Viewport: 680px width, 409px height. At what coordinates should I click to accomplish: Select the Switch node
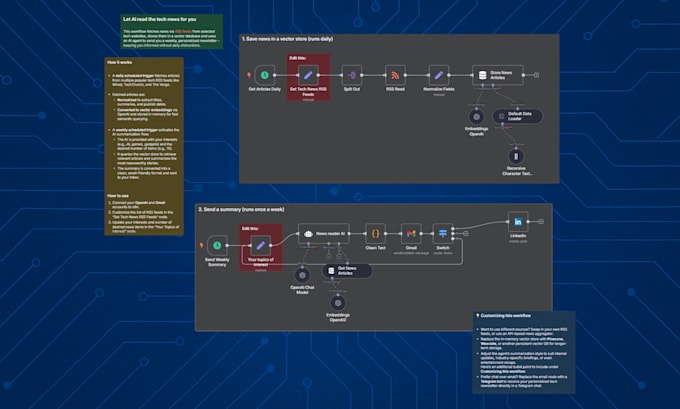click(443, 234)
